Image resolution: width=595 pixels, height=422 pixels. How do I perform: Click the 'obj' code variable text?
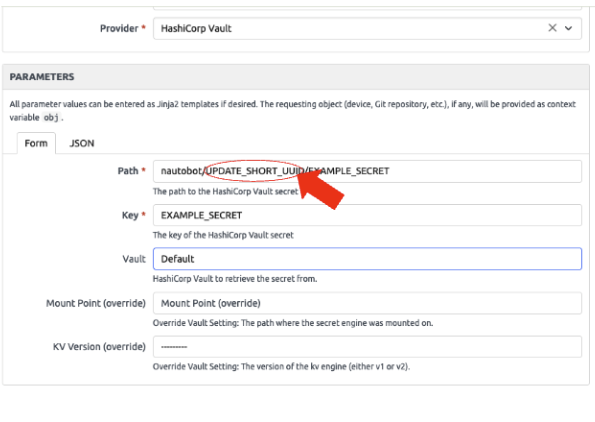click(51, 118)
